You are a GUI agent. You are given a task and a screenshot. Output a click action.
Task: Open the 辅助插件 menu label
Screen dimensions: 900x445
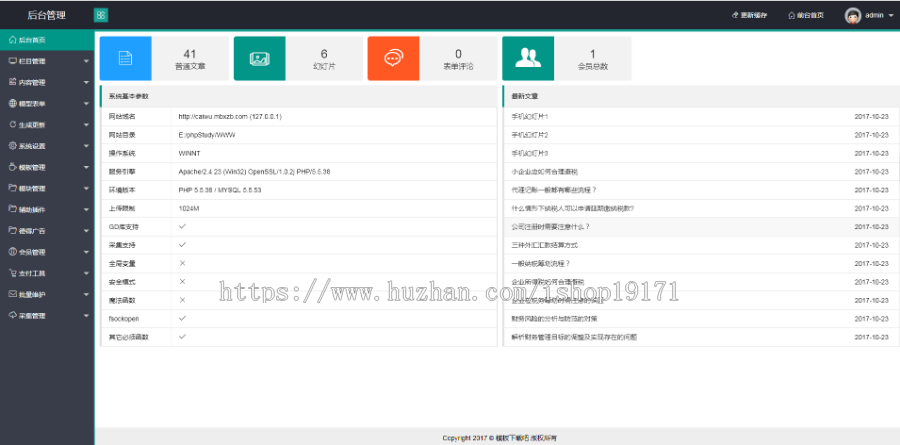32,210
